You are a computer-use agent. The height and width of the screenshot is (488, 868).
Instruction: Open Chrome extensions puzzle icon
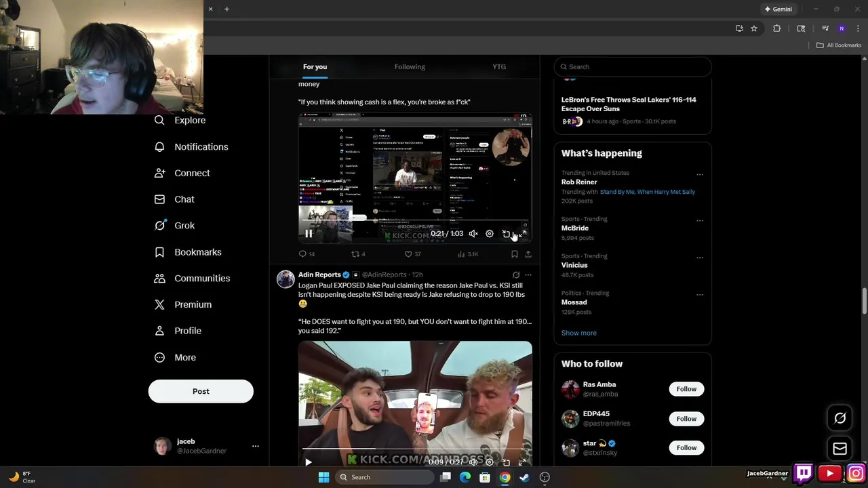click(776, 28)
